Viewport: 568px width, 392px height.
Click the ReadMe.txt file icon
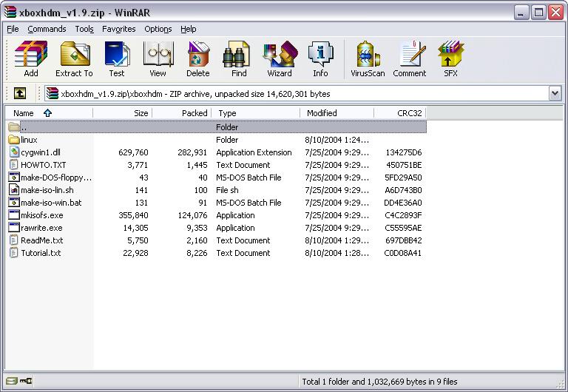click(x=14, y=240)
